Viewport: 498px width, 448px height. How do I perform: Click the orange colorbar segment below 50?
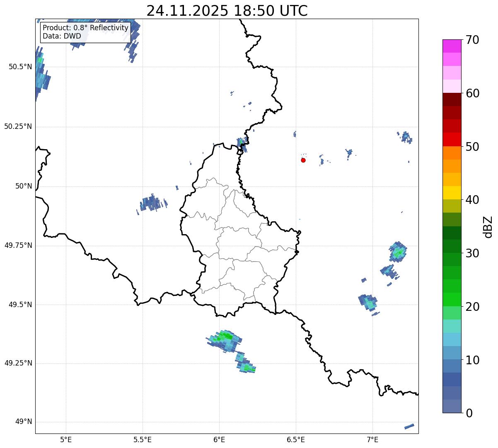point(452,153)
